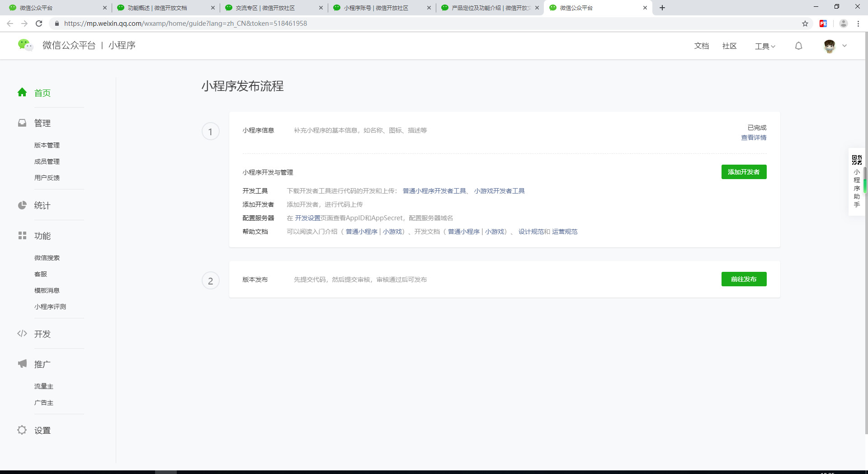This screenshot has width=868, height=474.
Task: Click the 设置 gear icon
Action: (x=22, y=430)
